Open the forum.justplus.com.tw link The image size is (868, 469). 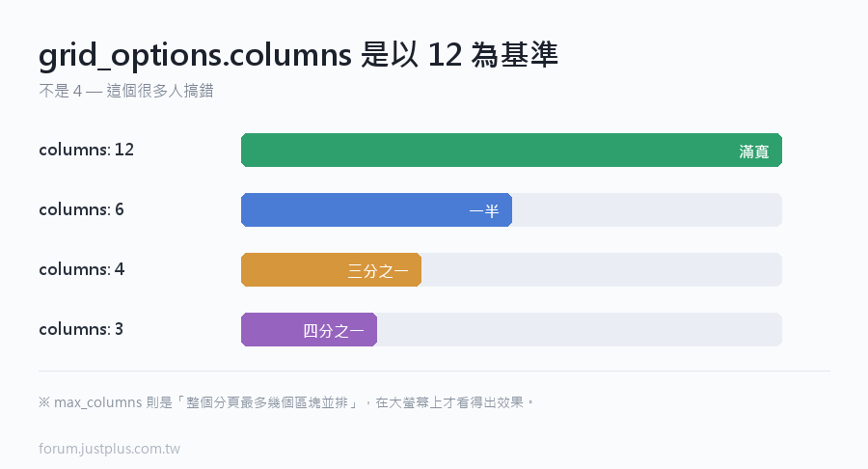point(110,449)
